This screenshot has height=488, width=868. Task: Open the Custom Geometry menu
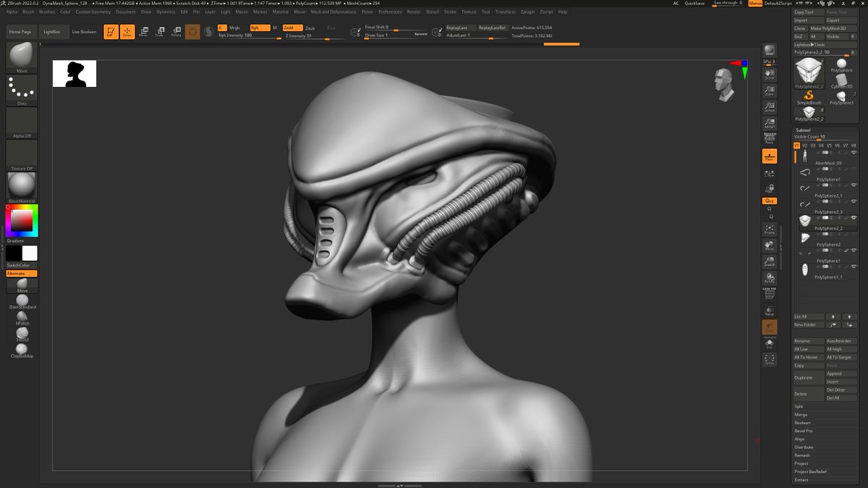[x=93, y=12]
